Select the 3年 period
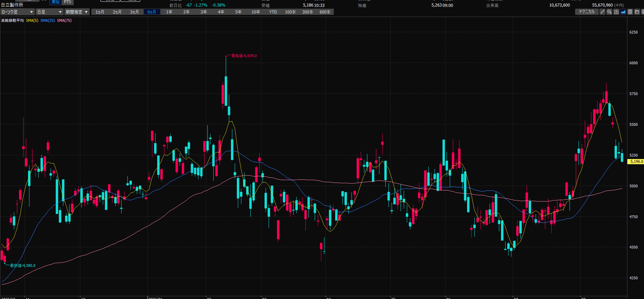Screen dimensions: 644x299 coord(203,12)
